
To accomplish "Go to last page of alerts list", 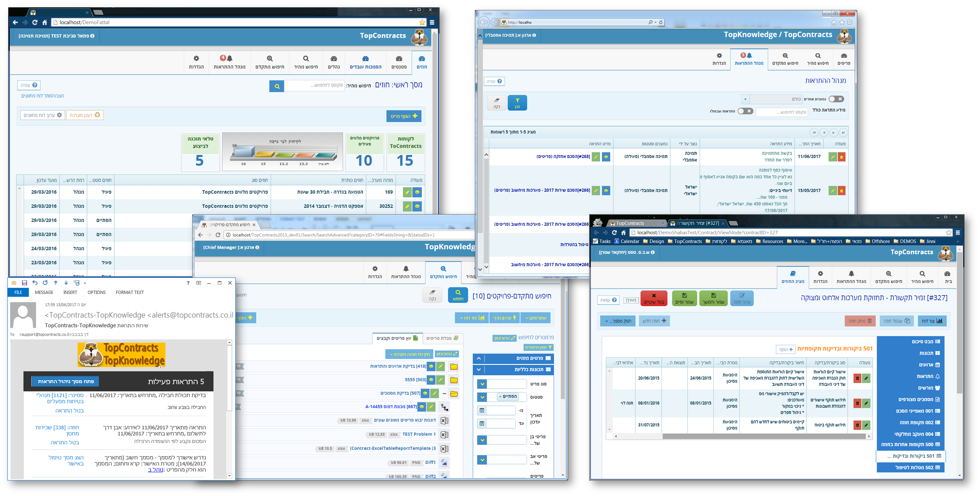I will click(843, 132).
